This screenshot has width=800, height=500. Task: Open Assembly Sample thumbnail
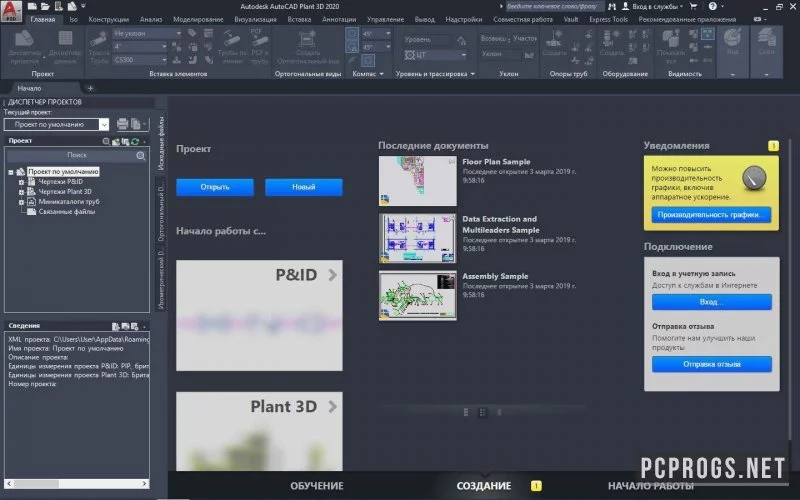417,296
